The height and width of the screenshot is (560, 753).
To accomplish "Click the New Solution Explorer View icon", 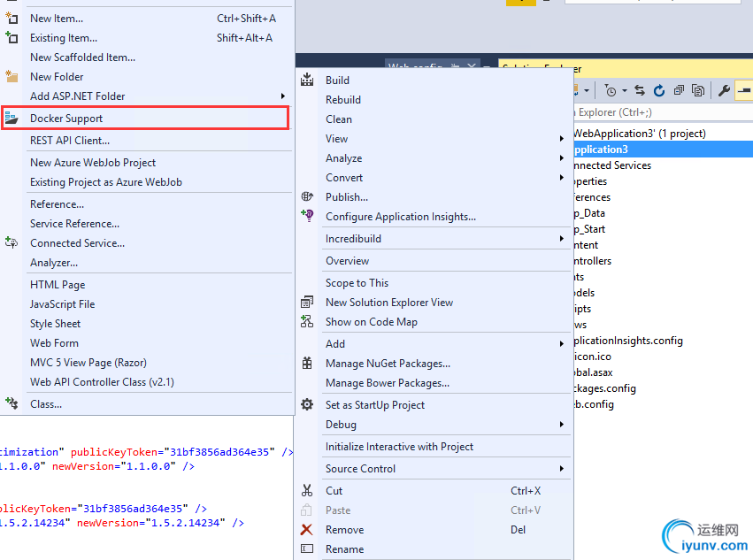I will coord(307,302).
